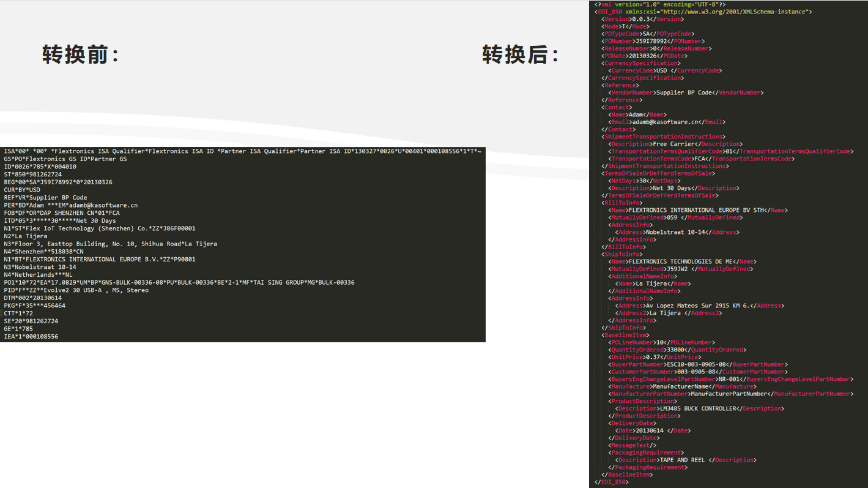The height and width of the screenshot is (488, 868).
Task: Select '<Address>Av Lopez Mateos Sur 2915' line
Action: tap(700, 306)
